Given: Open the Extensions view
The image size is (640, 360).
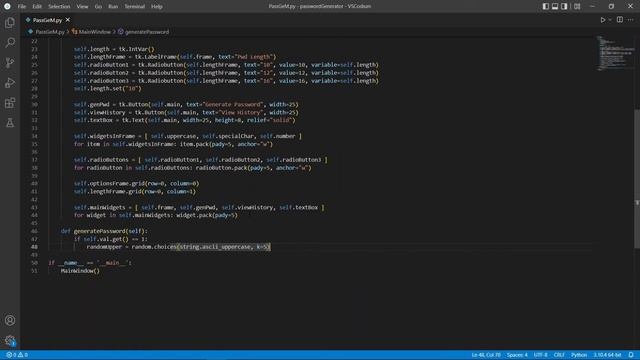Looking at the screenshot, I should [10, 102].
